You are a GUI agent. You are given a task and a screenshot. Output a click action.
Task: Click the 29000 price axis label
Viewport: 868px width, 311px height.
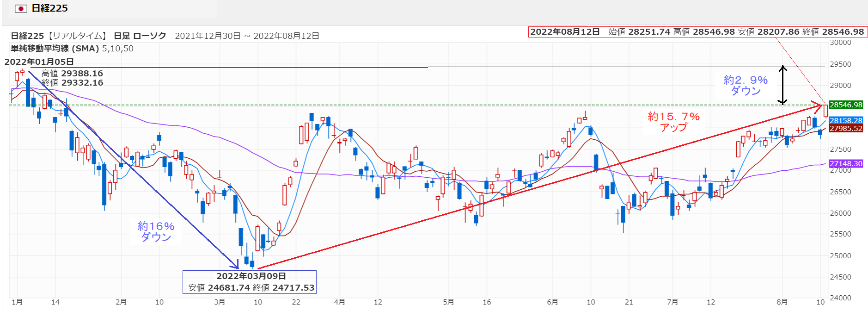pos(840,85)
